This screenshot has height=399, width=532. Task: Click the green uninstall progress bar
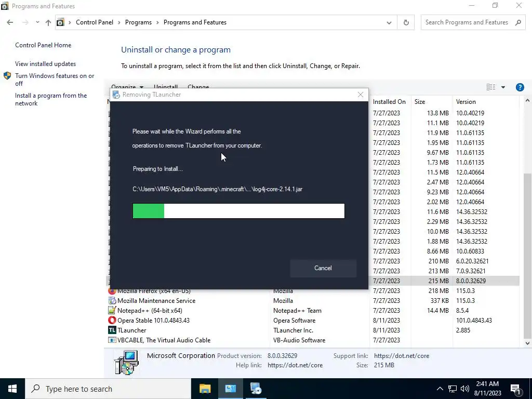pyautogui.click(x=148, y=211)
